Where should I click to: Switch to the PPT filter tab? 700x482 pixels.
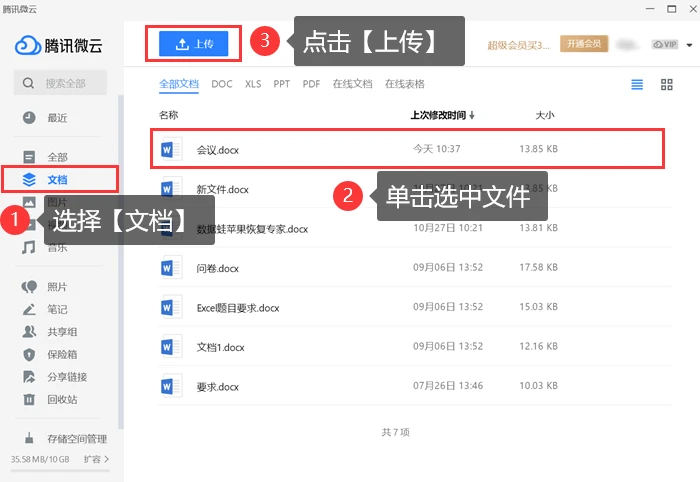(282, 84)
